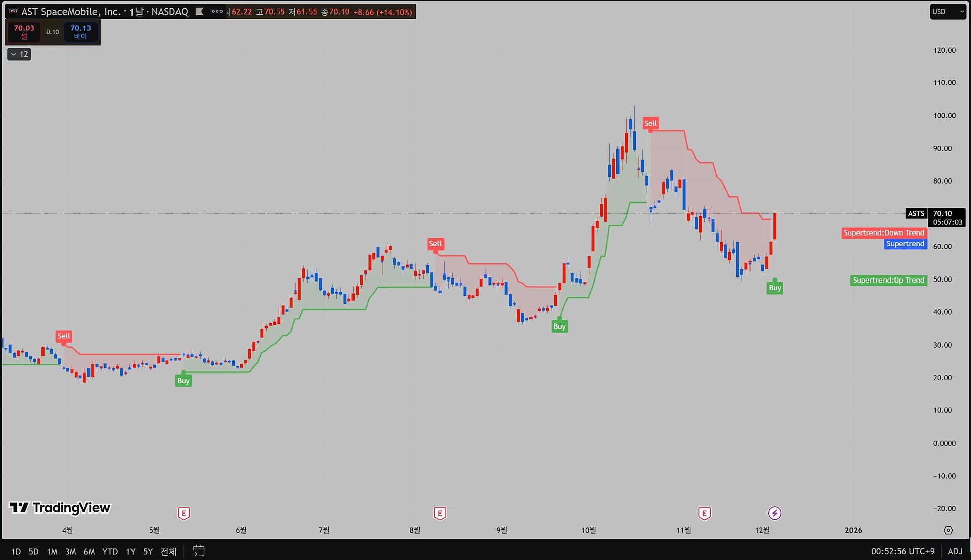Switch to the YTD time range
This screenshot has height=560, width=971.
(110, 551)
